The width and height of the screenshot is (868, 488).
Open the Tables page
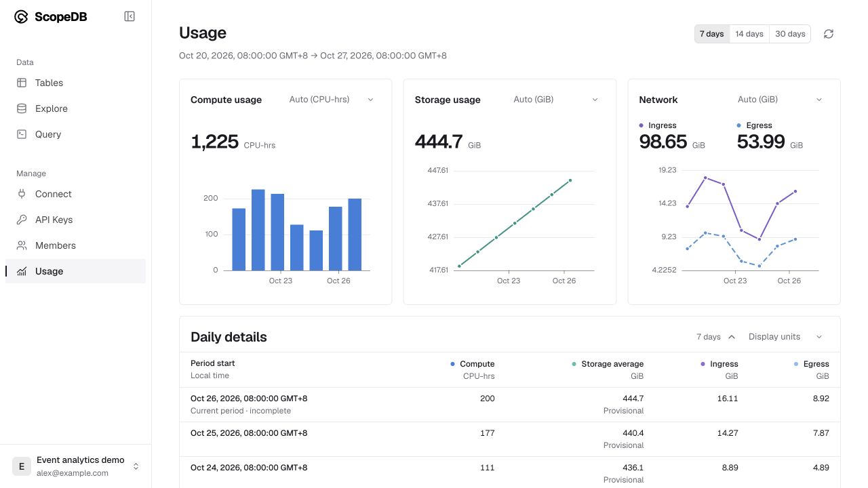pyautogui.click(x=75, y=83)
